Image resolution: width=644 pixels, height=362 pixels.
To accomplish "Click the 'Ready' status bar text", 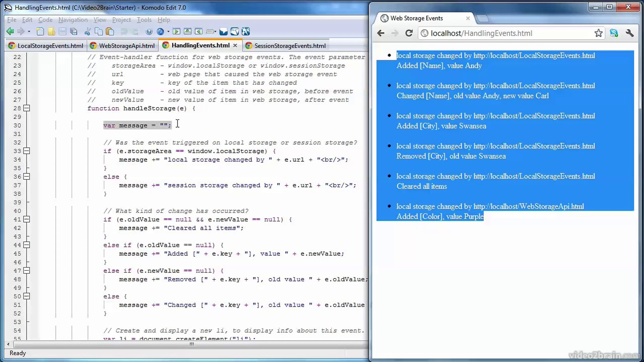I will point(18,353).
